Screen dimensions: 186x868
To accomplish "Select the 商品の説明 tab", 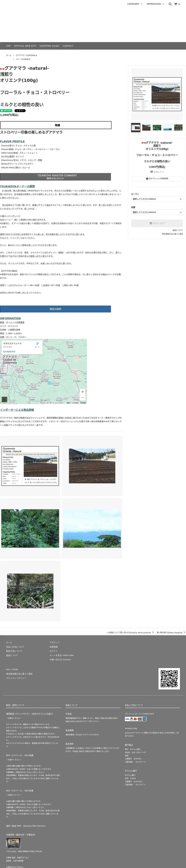I will pyautogui.click(x=55, y=309).
